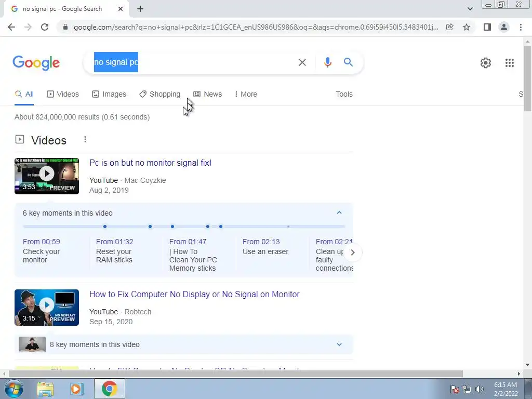Jump to 'From 01:47 How To Clean Your PC'
This screenshot has height=399, width=532.
pyautogui.click(x=193, y=255)
